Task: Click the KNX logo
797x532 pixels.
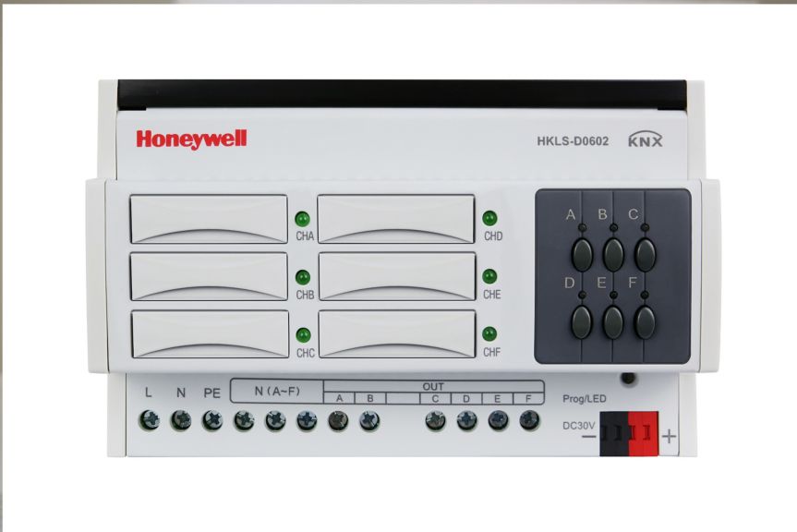Action: (646, 139)
